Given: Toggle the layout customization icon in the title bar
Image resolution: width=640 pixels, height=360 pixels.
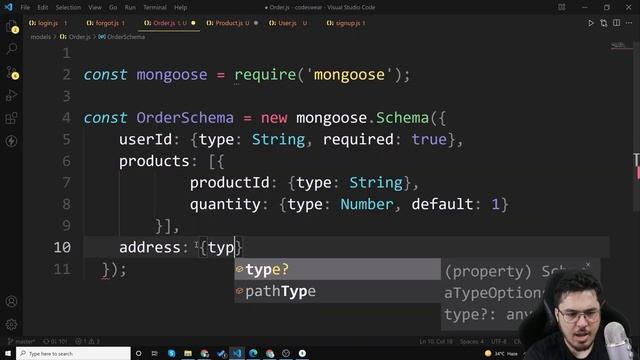Looking at the screenshot, I should click(x=562, y=7).
